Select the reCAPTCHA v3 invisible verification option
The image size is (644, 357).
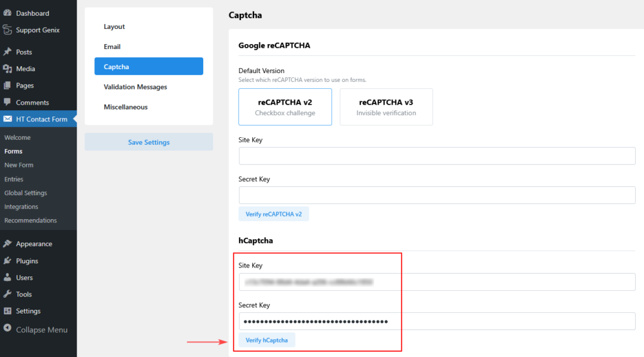click(386, 106)
